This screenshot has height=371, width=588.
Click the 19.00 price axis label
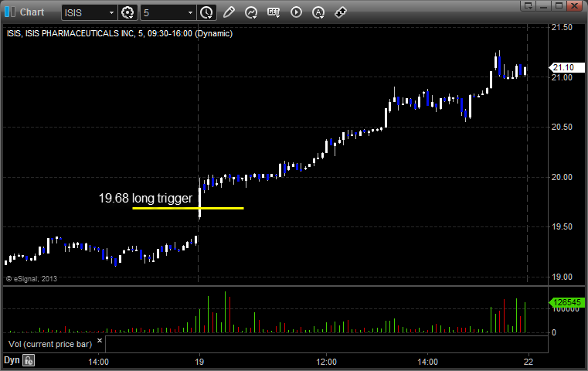[562, 277]
